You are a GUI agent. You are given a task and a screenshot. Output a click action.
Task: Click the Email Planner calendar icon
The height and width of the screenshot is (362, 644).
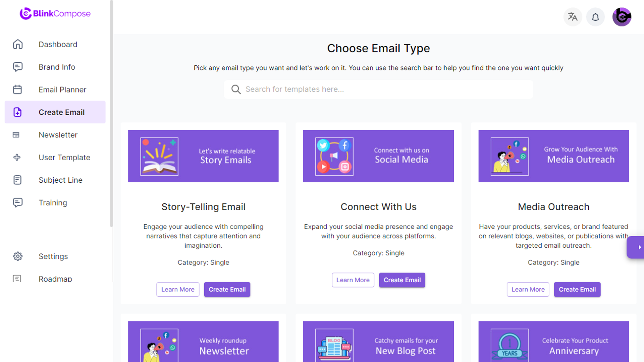pos(17,89)
